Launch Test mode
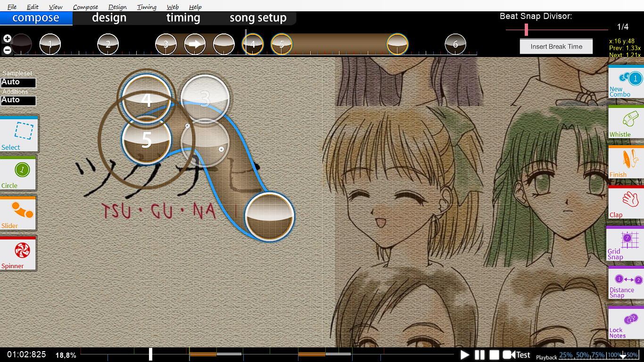 click(517, 355)
